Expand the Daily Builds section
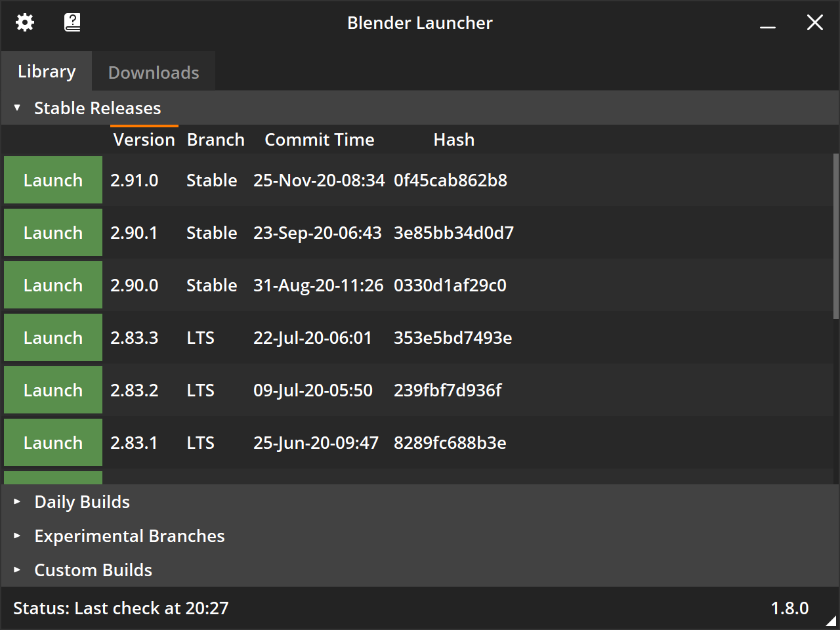Image resolution: width=840 pixels, height=630 pixels. [x=420, y=501]
